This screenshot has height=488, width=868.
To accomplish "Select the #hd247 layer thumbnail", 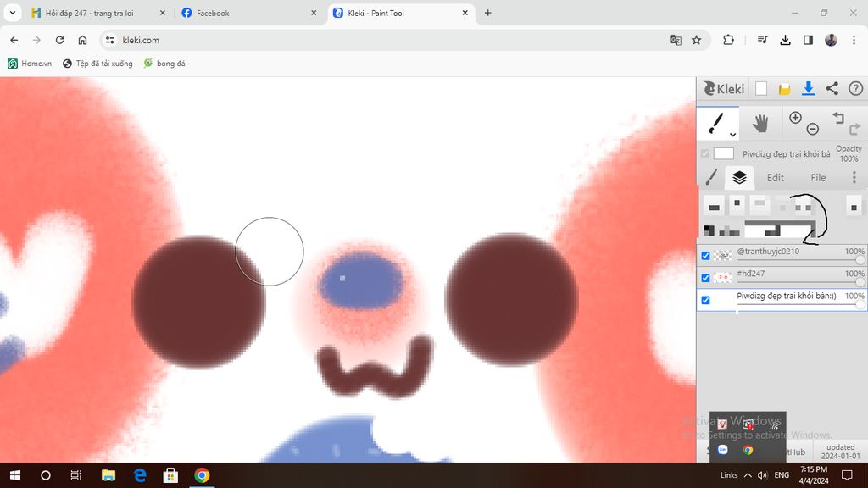I will pos(722,278).
